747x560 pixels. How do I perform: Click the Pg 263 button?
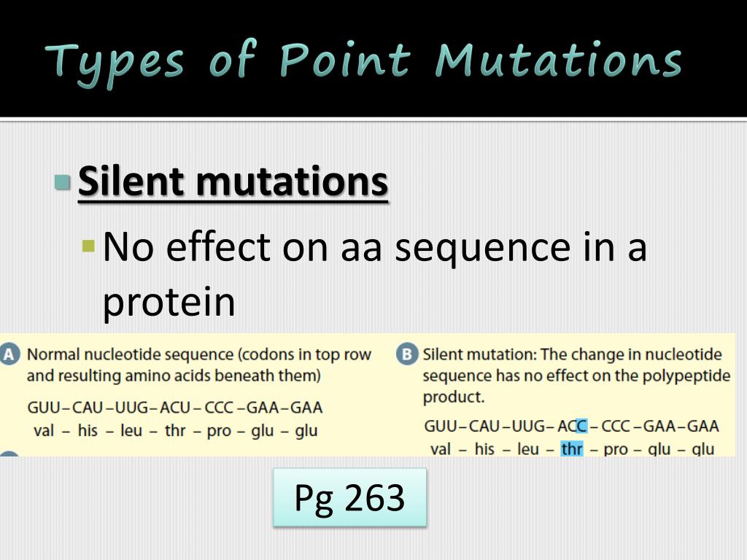349,497
